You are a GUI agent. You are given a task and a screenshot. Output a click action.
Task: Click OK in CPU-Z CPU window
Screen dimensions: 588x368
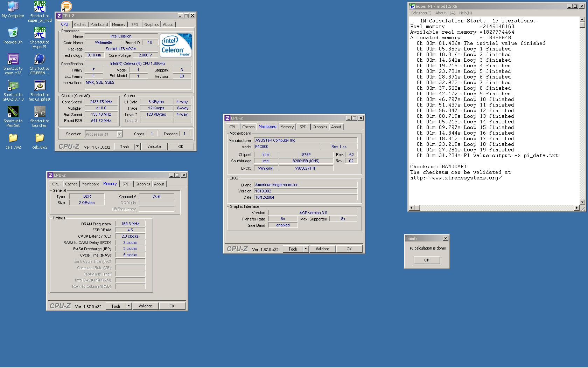(x=181, y=146)
